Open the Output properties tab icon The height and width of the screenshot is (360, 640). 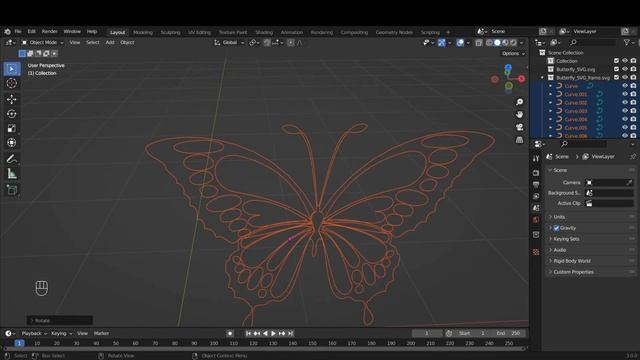point(536,185)
